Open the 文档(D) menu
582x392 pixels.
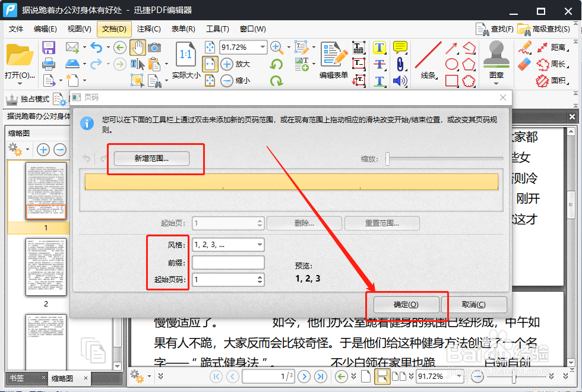point(114,29)
